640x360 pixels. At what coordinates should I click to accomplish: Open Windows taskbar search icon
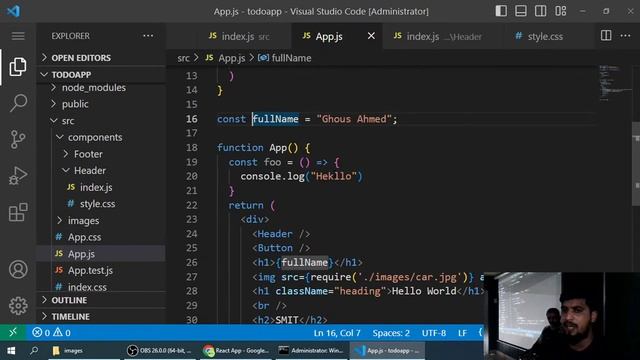click(x=34, y=351)
